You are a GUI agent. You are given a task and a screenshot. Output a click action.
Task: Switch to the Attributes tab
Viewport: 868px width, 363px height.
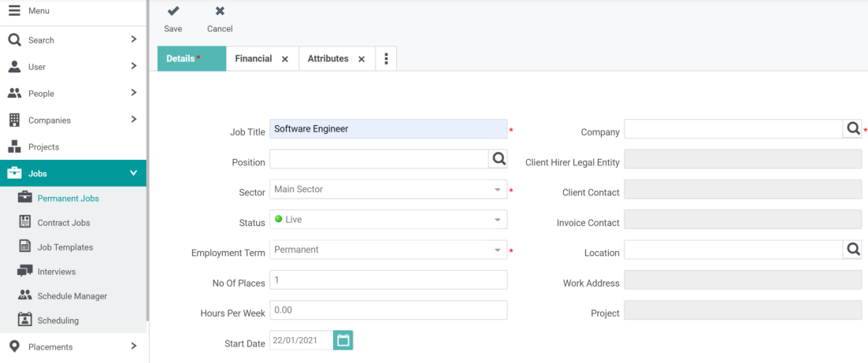tap(328, 58)
